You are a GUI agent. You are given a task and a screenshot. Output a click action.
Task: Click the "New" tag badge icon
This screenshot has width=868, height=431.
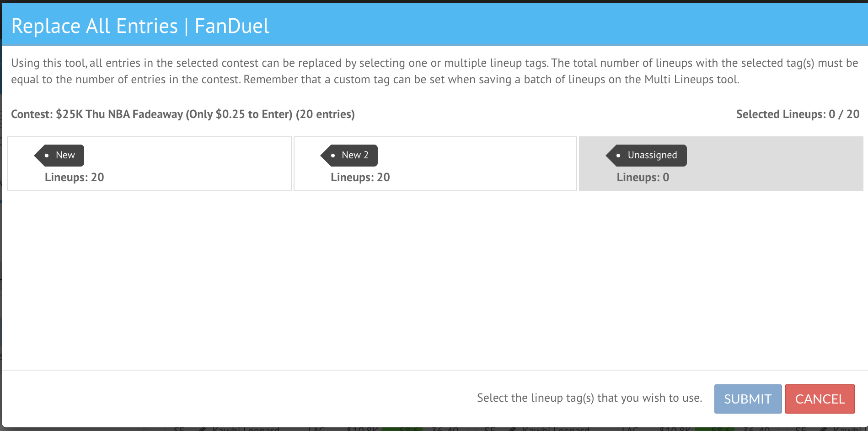(x=59, y=156)
